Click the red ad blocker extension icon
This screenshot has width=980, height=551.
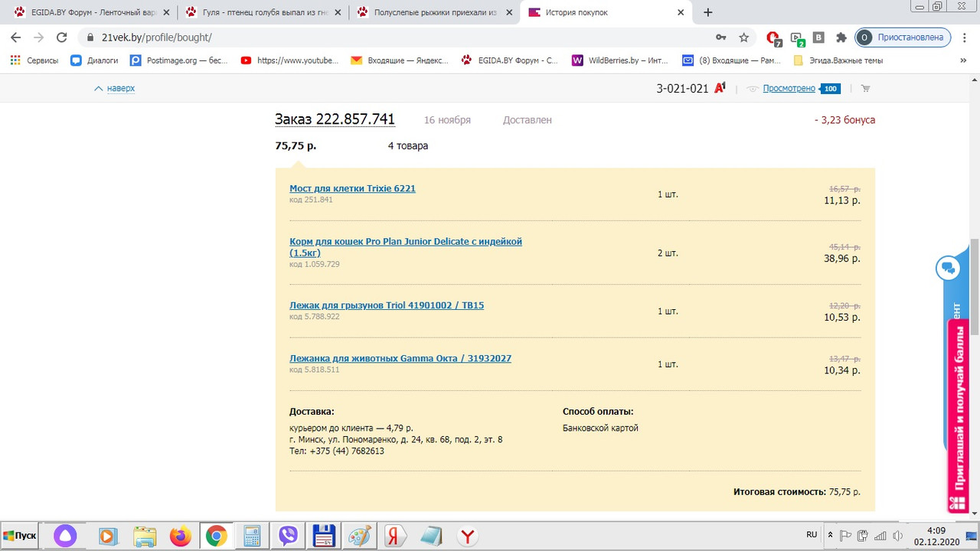773,37
